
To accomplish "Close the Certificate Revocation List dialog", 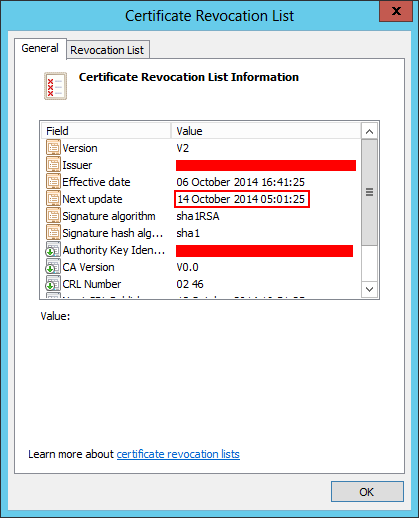I will click(x=396, y=11).
